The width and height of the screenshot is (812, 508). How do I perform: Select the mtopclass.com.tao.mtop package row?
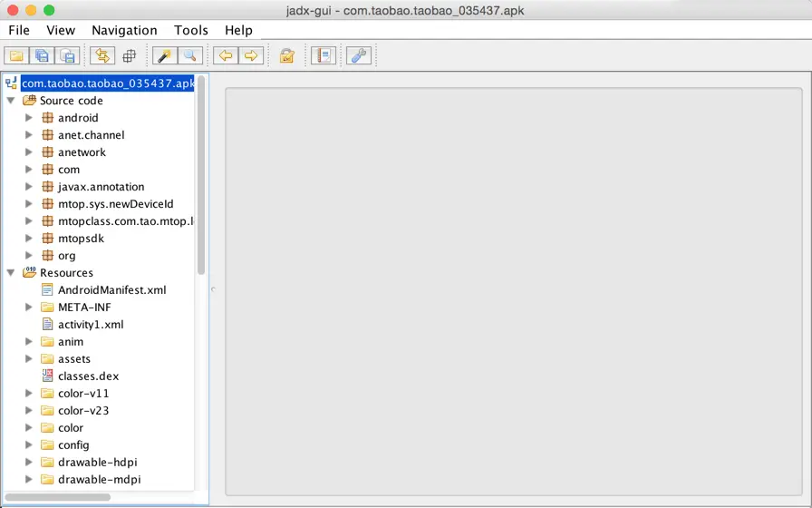click(126, 221)
